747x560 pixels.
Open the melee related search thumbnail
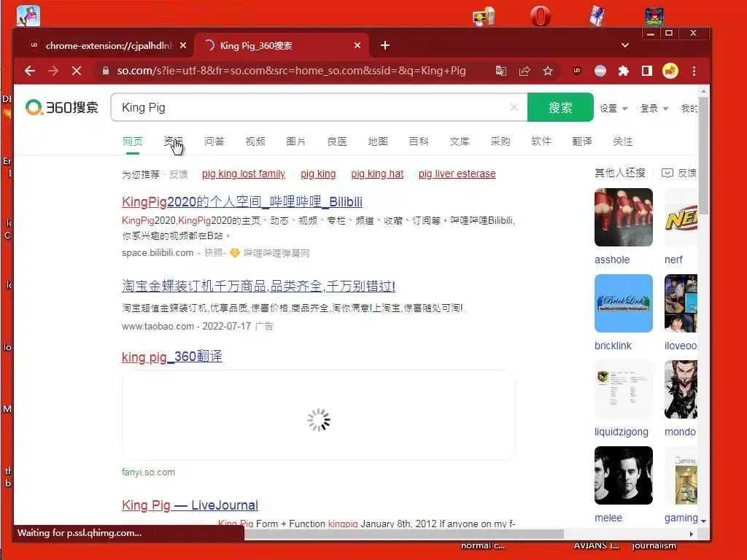point(623,475)
